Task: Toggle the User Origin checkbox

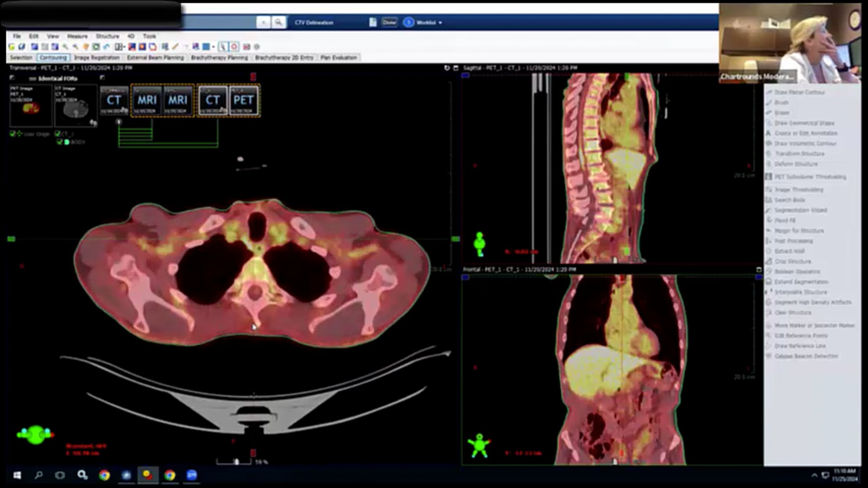Action: click(13, 134)
